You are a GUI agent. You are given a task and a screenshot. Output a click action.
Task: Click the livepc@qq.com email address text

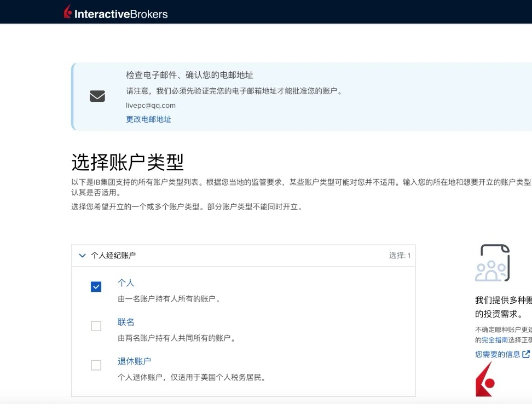pos(151,105)
